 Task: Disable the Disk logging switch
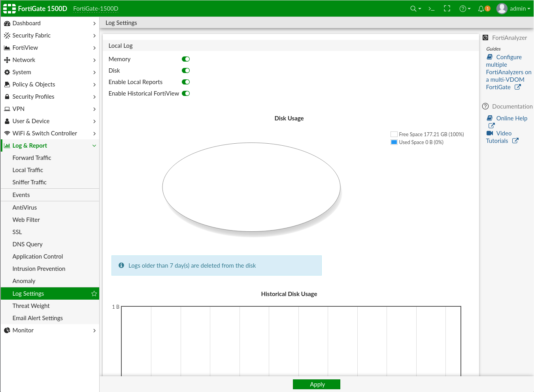(186, 71)
